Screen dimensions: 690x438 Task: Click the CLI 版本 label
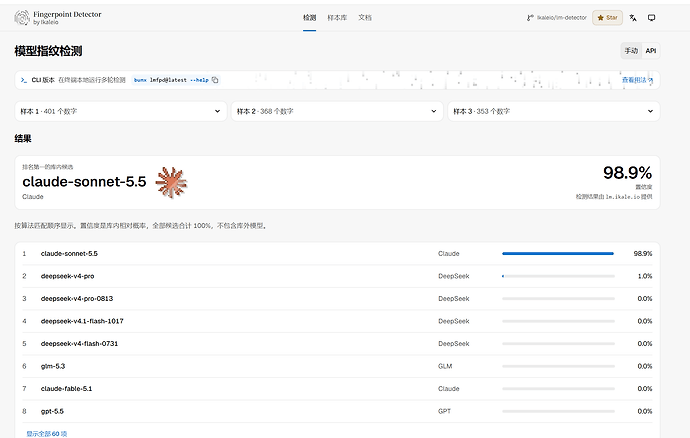43,80
